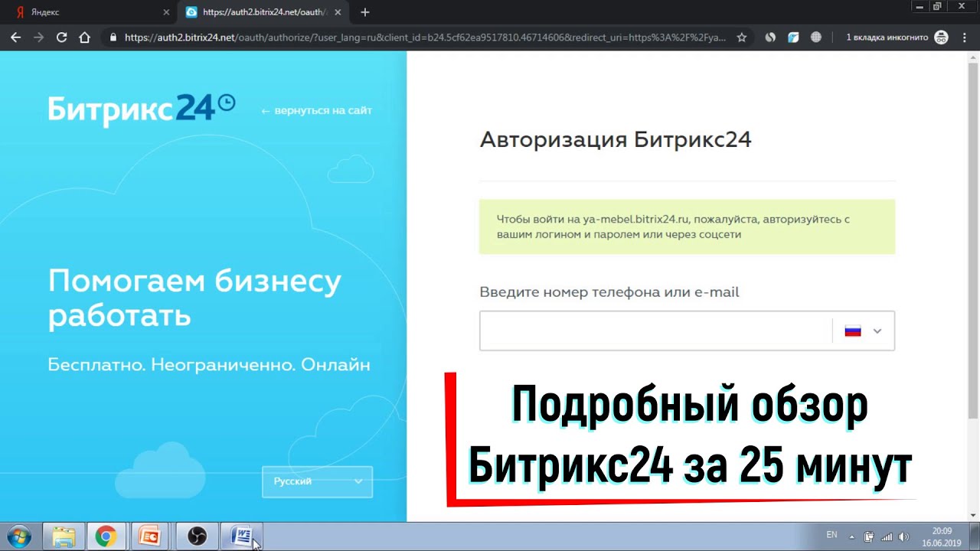Image resolution: width=980 pixels, height=551 pixels.
Task: Show hidden tray icons arrow
Action: 852,536
